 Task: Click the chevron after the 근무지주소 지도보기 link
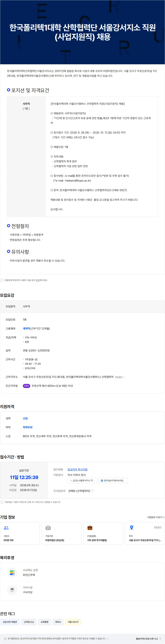125,377
